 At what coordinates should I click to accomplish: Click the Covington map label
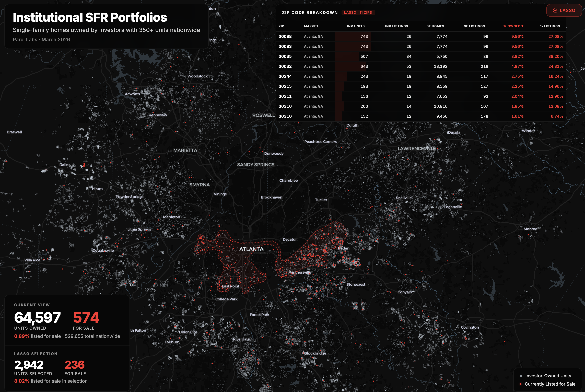(x=470, y=328)
